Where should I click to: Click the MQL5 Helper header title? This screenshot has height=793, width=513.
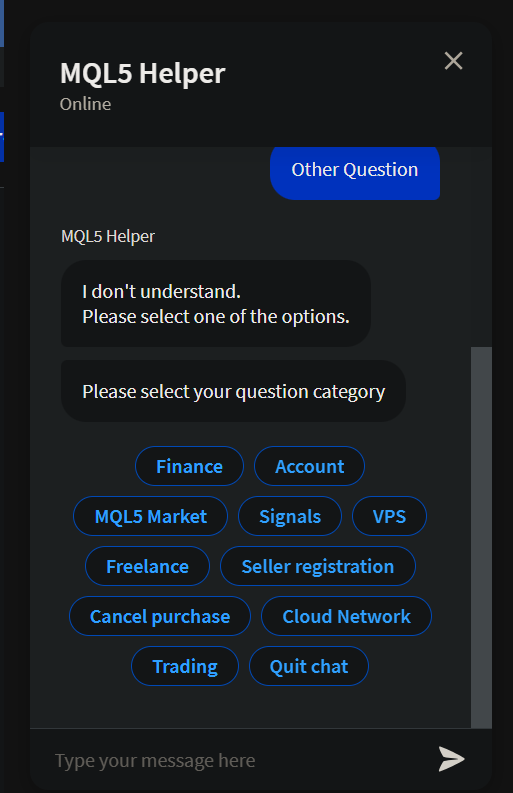pyautogui.click(x=143, y=73)
